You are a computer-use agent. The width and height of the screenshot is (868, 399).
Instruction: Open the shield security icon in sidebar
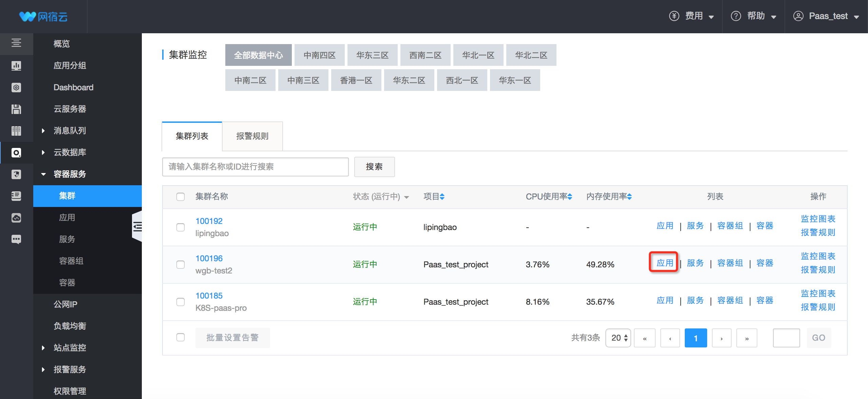tap(16, 174)
